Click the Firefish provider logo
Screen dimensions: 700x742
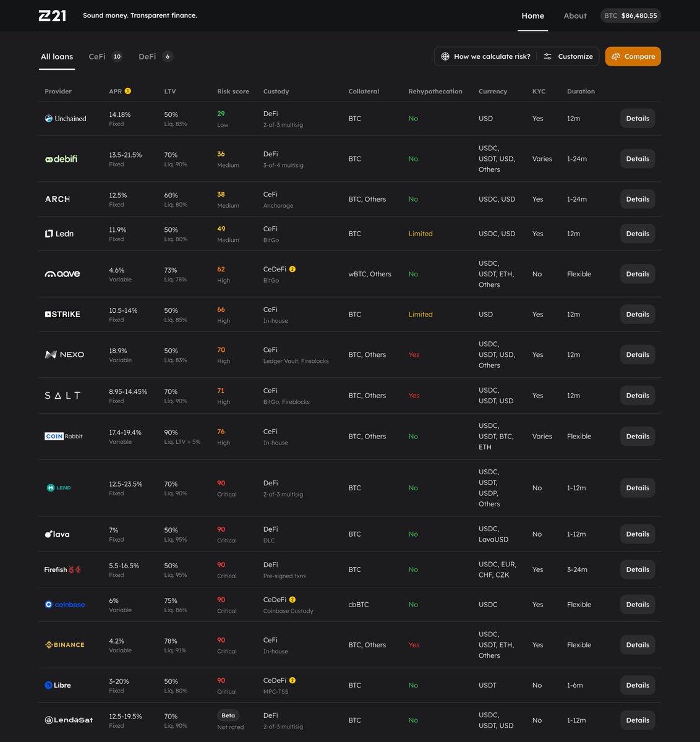[x=62, y=569]
